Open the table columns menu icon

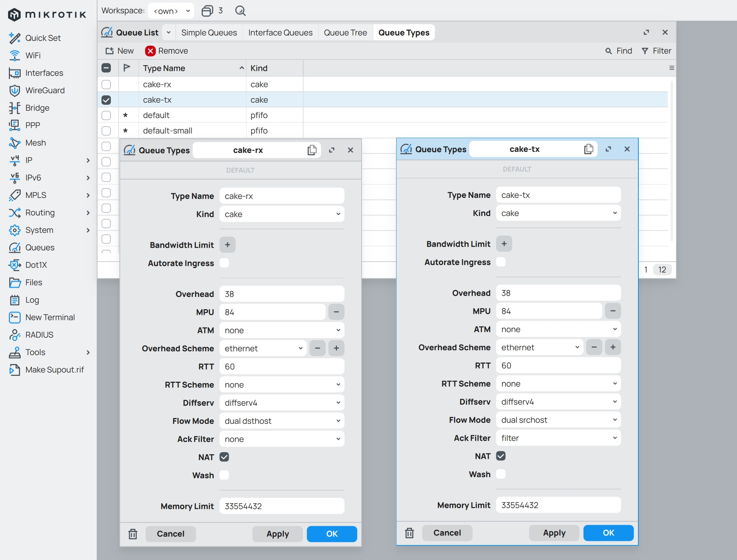[x=672, y=68]
